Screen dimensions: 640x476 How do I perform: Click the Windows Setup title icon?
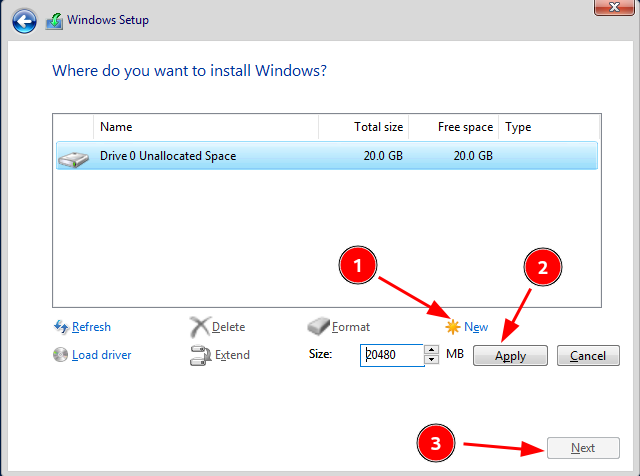54,21
